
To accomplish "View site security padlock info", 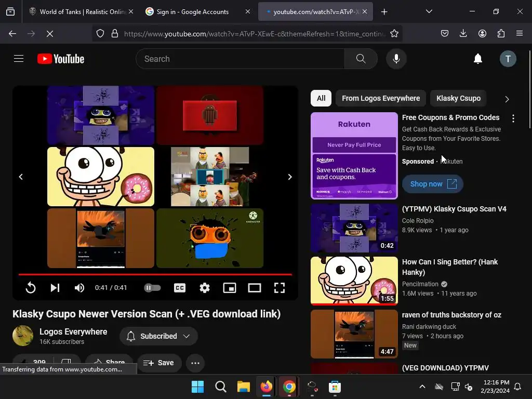I will point(115,34).
